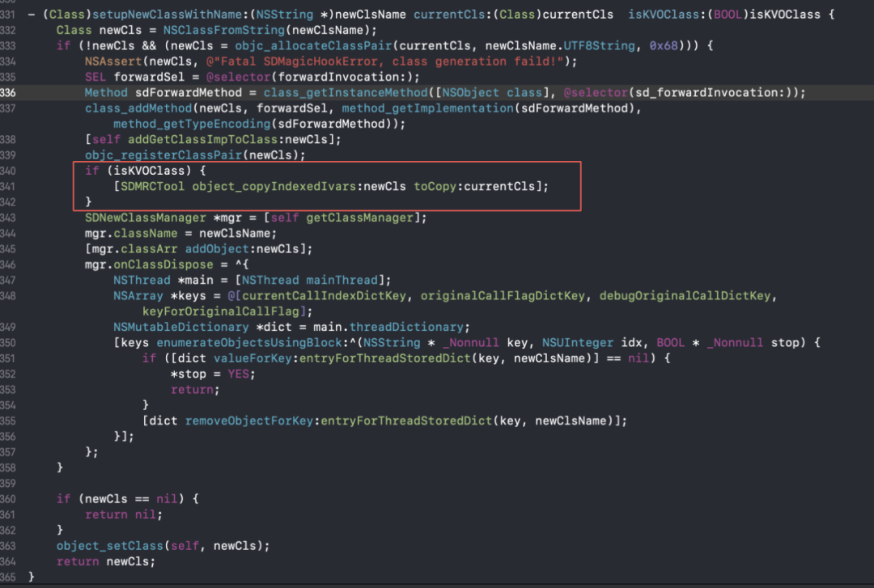Viewport: 874px width, 588px height.
Task: Click the NSMutableDictionary type name
Action: (x=181, y=327)
